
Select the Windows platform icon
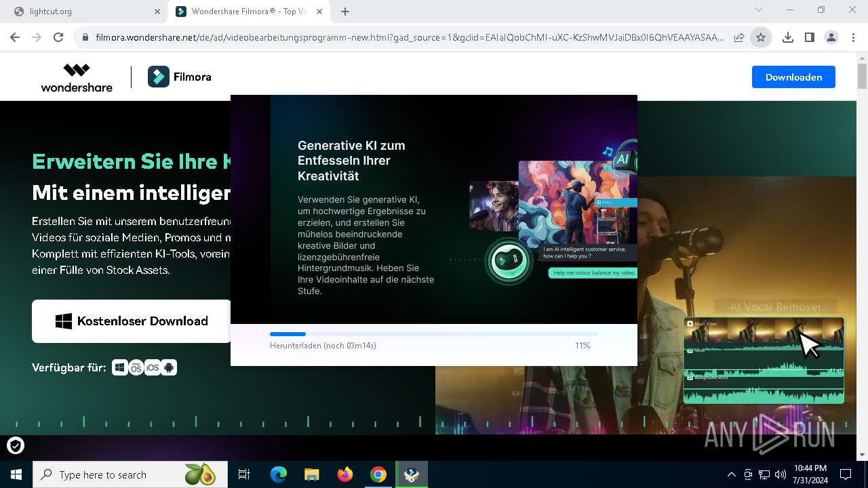[x=120, y=367]
